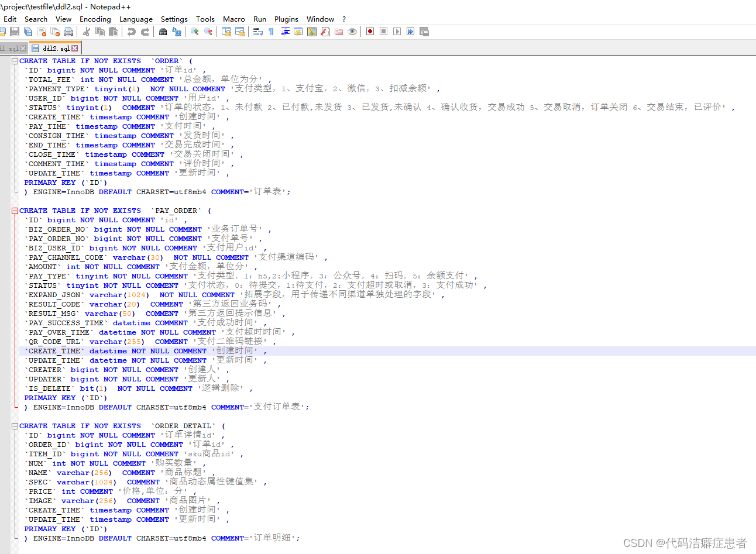Click the Close All documents icon

click(55, 32)
